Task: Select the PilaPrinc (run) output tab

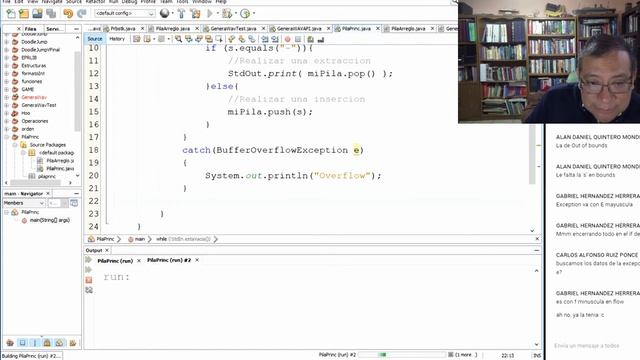Action: [115, 260]
